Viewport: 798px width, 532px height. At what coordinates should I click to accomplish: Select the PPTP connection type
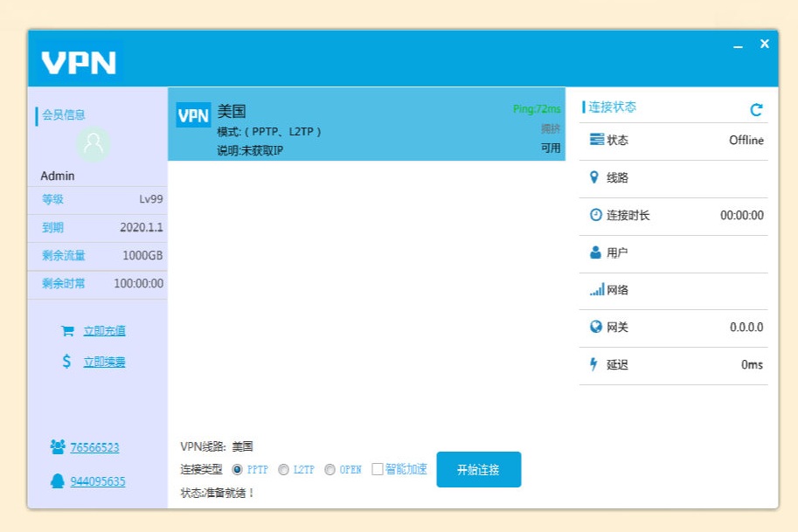click(x=237, y=469)
